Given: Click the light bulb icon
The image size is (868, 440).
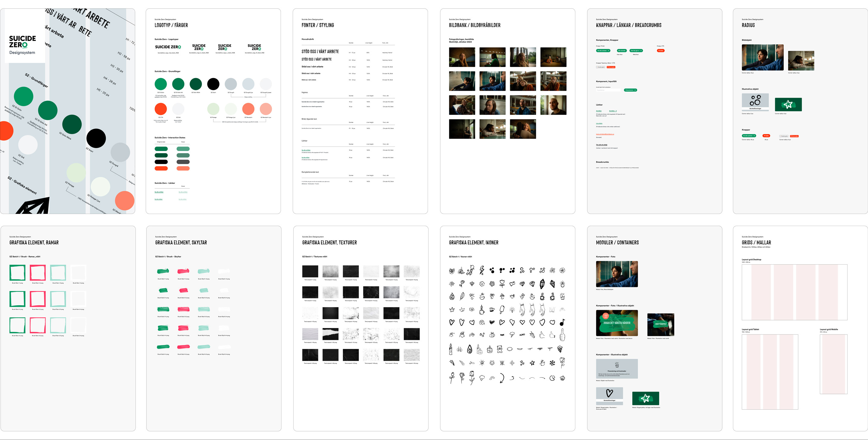Looking at the screenshot, I should click(512, 310).
